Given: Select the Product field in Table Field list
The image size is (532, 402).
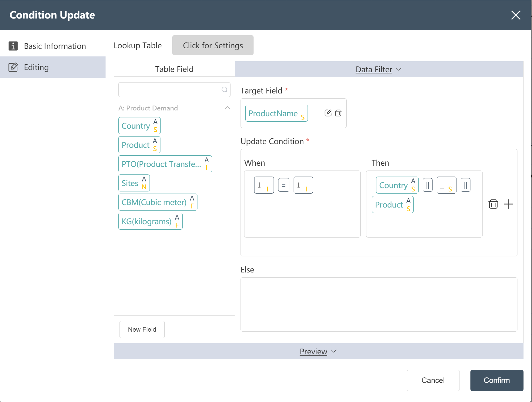Looking at the screenshot, I should [139, 145].
